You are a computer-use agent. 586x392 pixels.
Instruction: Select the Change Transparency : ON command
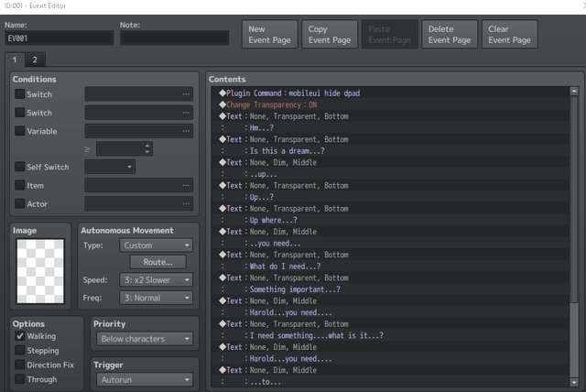click(390, 104)
